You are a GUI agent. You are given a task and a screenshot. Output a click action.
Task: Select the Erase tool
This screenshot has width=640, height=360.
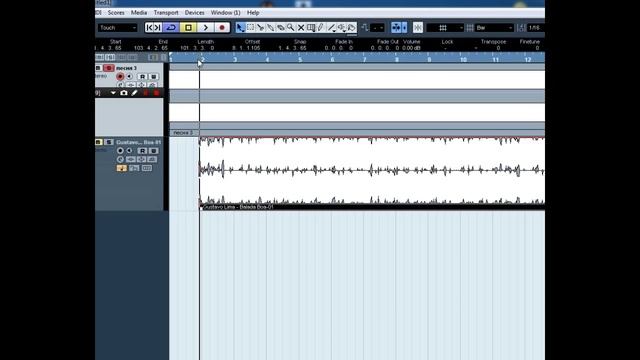click(280, 28)
